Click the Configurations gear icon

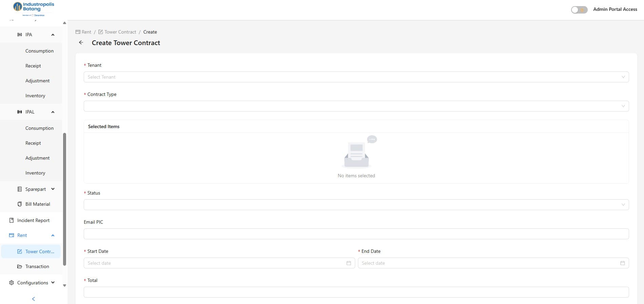12,283
